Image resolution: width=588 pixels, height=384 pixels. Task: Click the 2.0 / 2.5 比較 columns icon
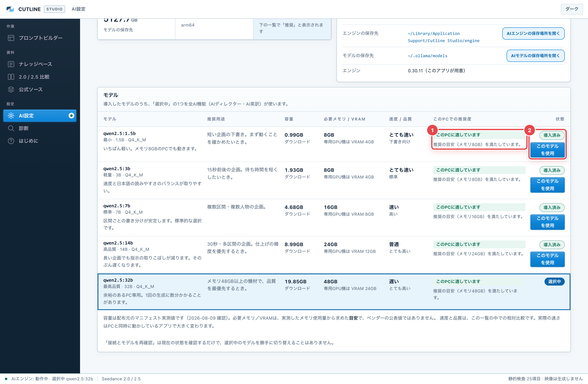pyautogui.click(x=11, y=77)
